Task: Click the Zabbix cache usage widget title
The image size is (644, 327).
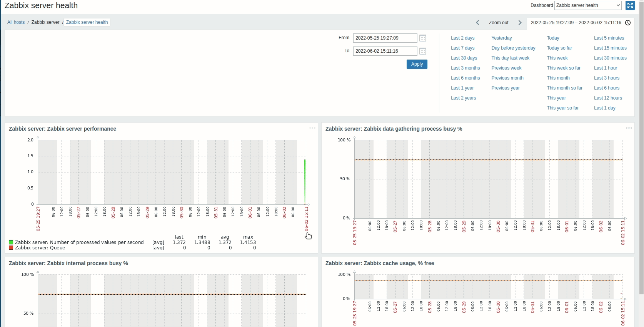Action: point(380,263)
